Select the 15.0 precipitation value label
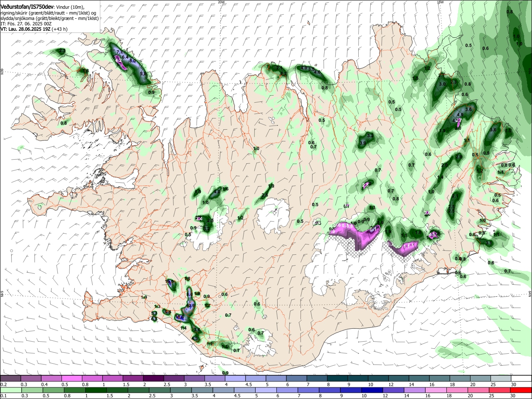This screenshot has height=399, width=532. click(170, 282)
